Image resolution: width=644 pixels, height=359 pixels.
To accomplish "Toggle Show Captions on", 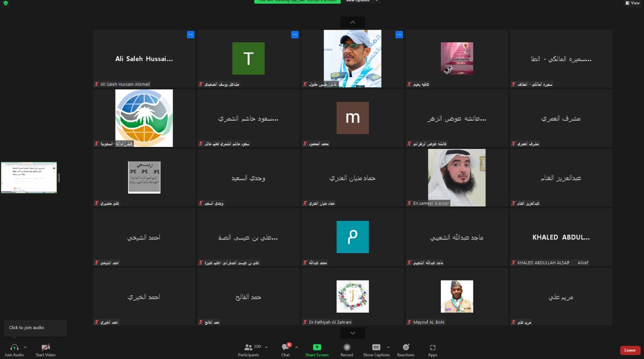I will coord(376,347).
